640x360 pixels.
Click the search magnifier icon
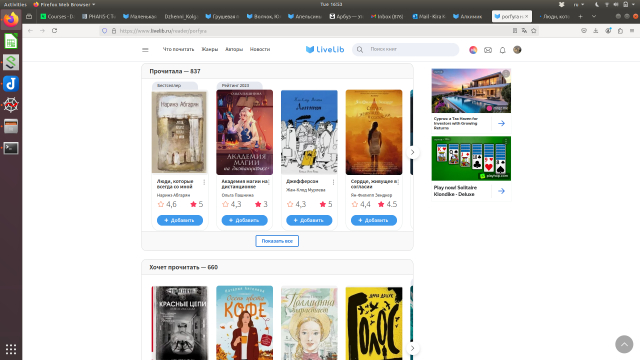[360, 49]
